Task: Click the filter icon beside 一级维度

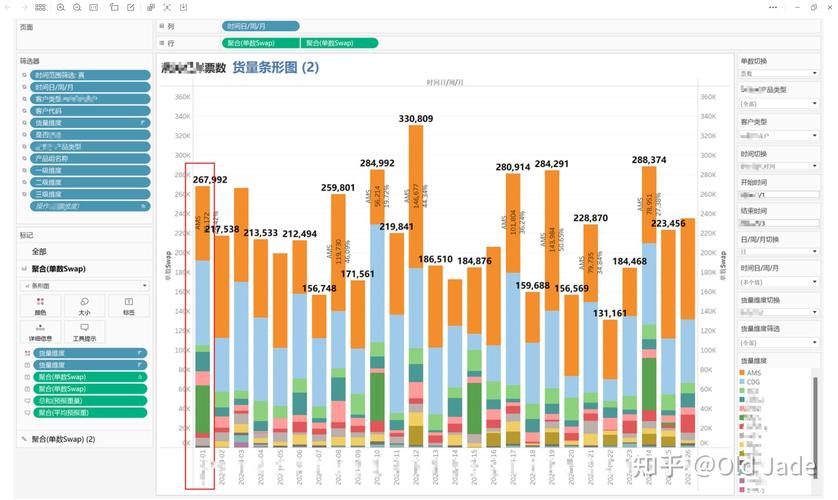Action: pos(24,170)
